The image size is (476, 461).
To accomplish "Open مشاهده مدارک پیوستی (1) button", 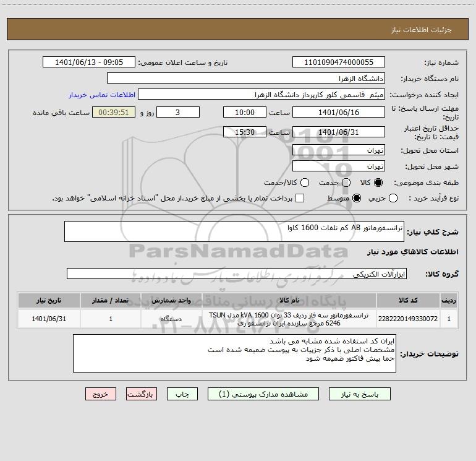I will (263, 394).
